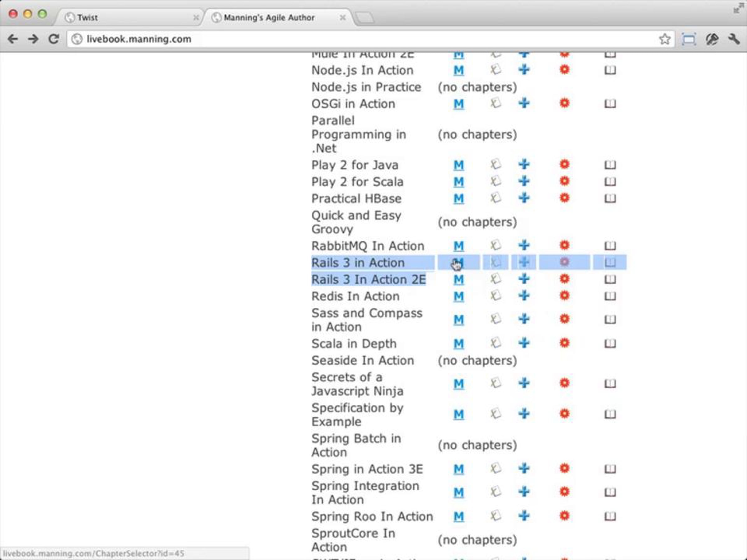Click the red gear icon for RabbitMQ In Action
Viewport: 747px width, 560px height.
(564, 245)
